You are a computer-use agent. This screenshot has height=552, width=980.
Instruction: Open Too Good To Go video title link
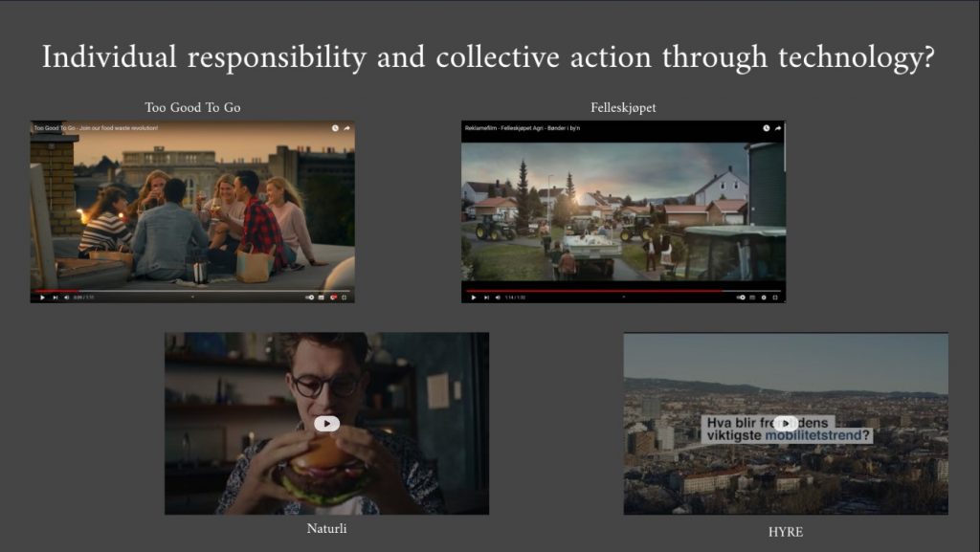point(96,128)
